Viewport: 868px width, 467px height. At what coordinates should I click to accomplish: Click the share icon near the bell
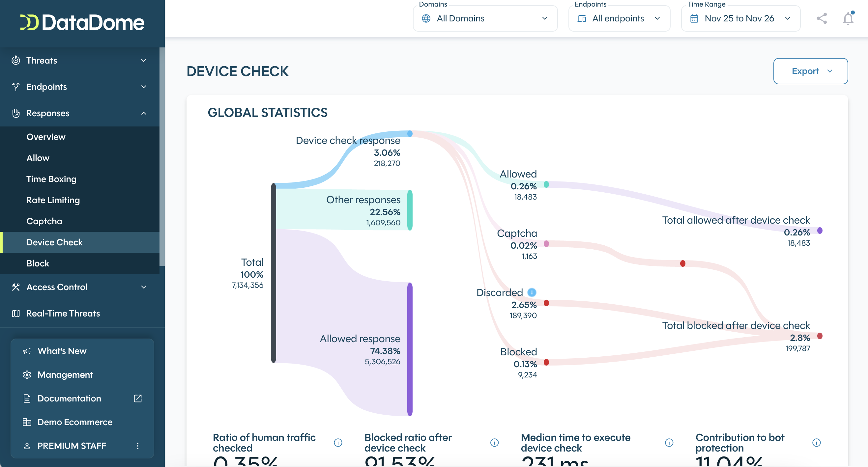click(x=822, y=18)
